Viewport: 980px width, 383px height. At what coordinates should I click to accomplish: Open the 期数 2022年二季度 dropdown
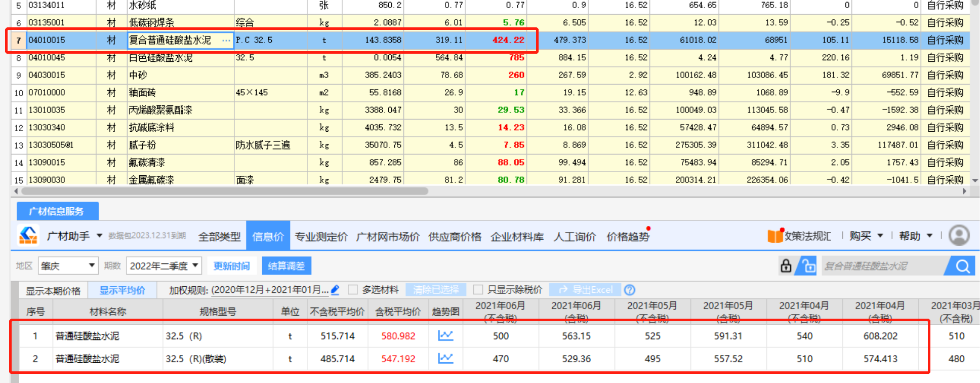[165, 265]
